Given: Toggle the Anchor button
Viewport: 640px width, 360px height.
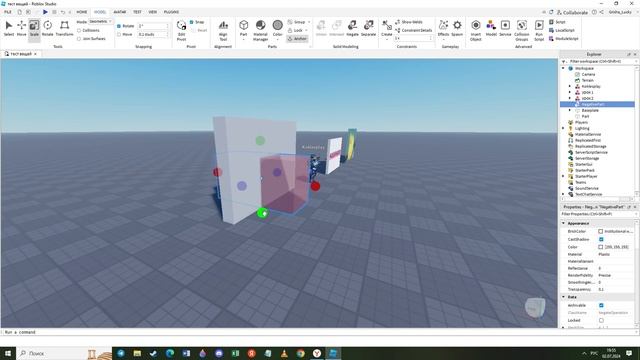Looking at the screenshot, I should tap(297, 39).
